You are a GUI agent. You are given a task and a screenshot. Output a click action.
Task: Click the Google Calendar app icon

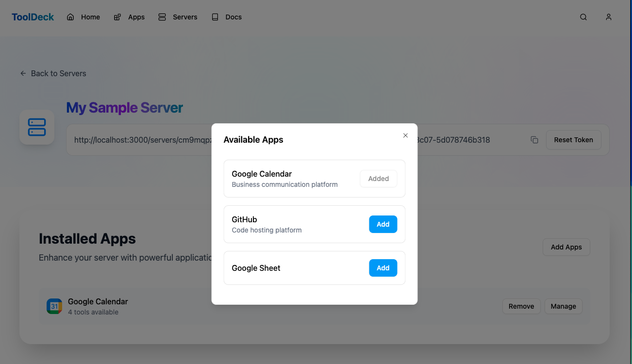click(54, 306)
